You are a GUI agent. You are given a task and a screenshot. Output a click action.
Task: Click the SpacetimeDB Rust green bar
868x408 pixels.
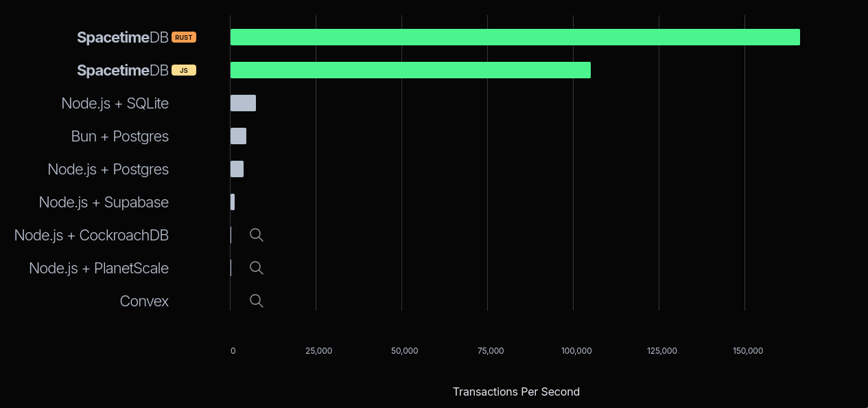point(515,37)
